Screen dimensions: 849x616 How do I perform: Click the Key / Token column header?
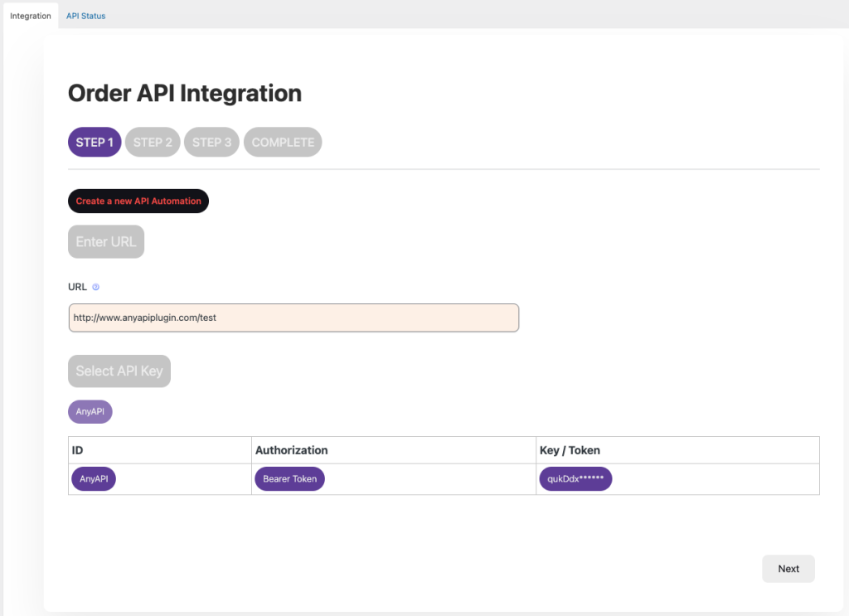[x=570, y=450]
